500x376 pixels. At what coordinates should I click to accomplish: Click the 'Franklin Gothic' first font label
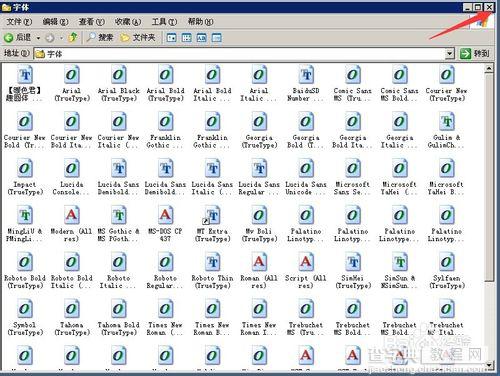click(165, 141)
